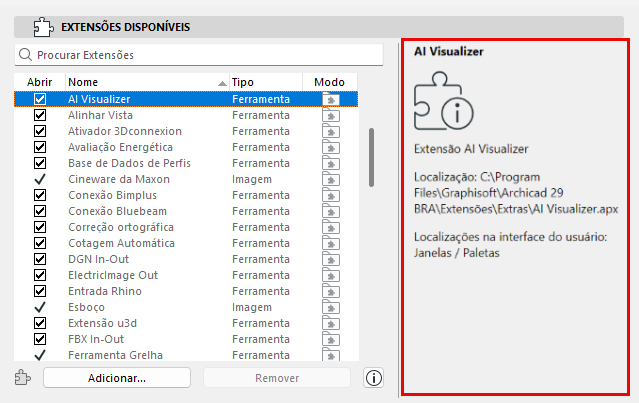Click mode folder icon for FBX In-Out
This screenshot has width=639, height=403.
[x=331, y=339]
